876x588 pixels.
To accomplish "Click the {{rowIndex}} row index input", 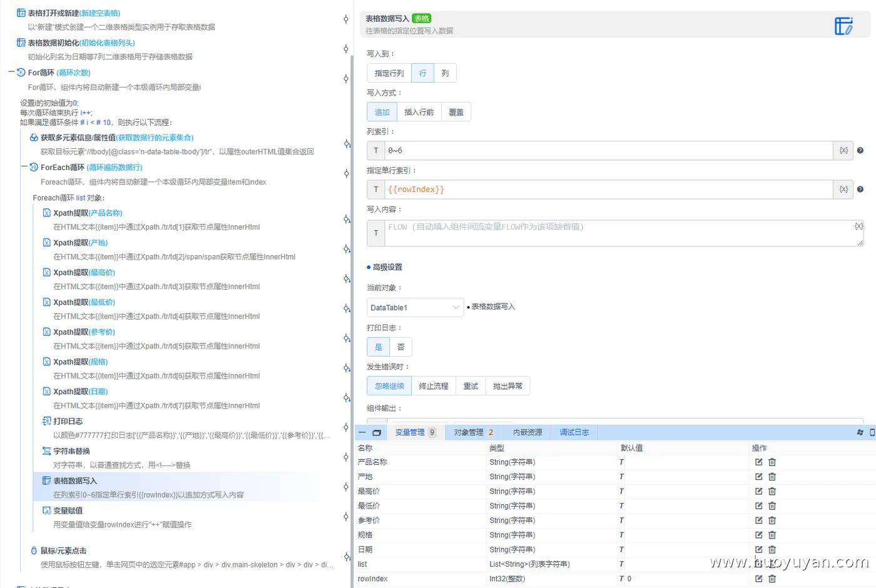I will click(x=608, y=190).
